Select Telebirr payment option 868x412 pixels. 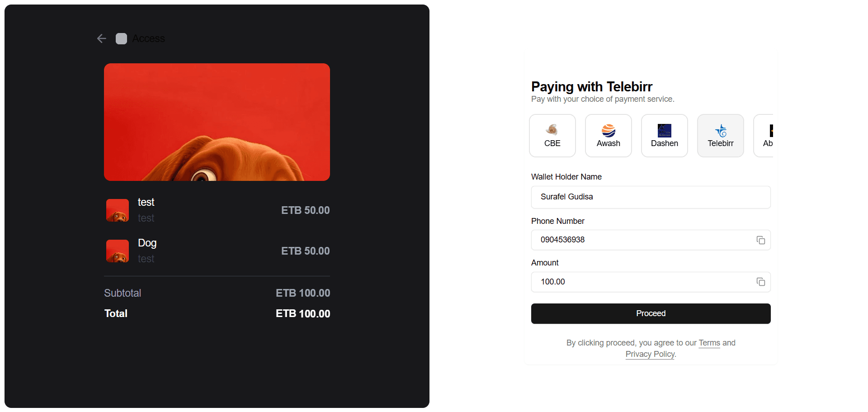[720, 136]
